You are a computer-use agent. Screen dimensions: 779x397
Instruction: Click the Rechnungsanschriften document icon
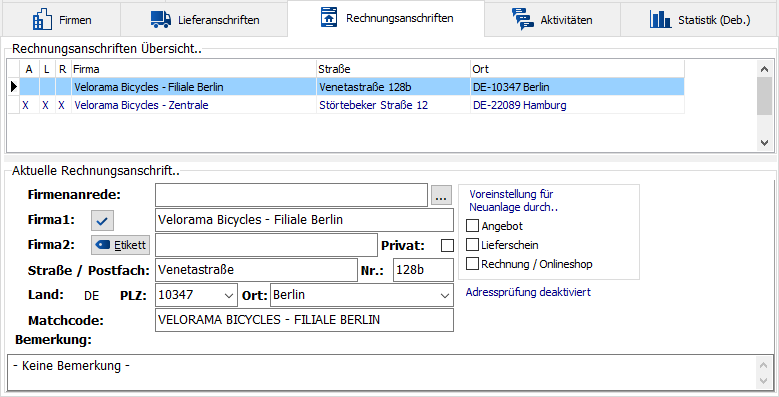[x=329, y=17]
